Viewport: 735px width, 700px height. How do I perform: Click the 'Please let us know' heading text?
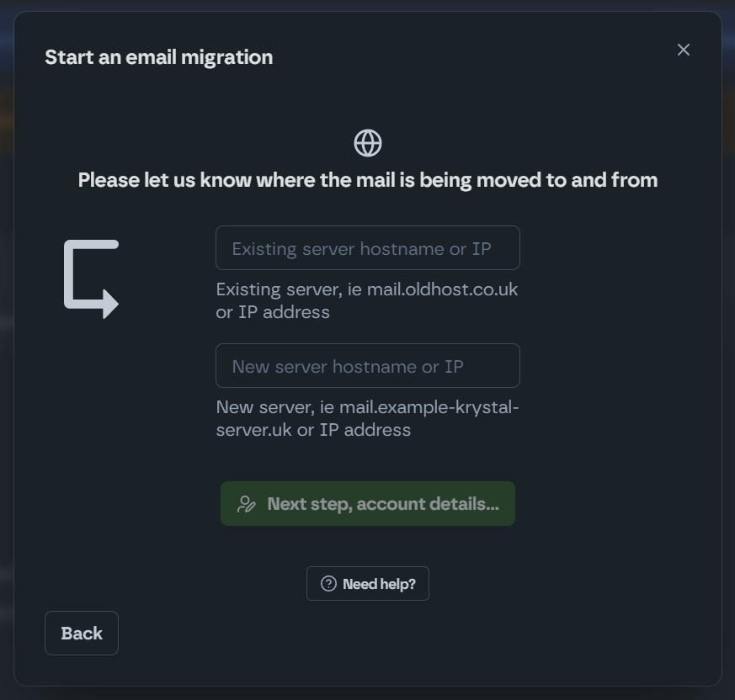(368, 180)
